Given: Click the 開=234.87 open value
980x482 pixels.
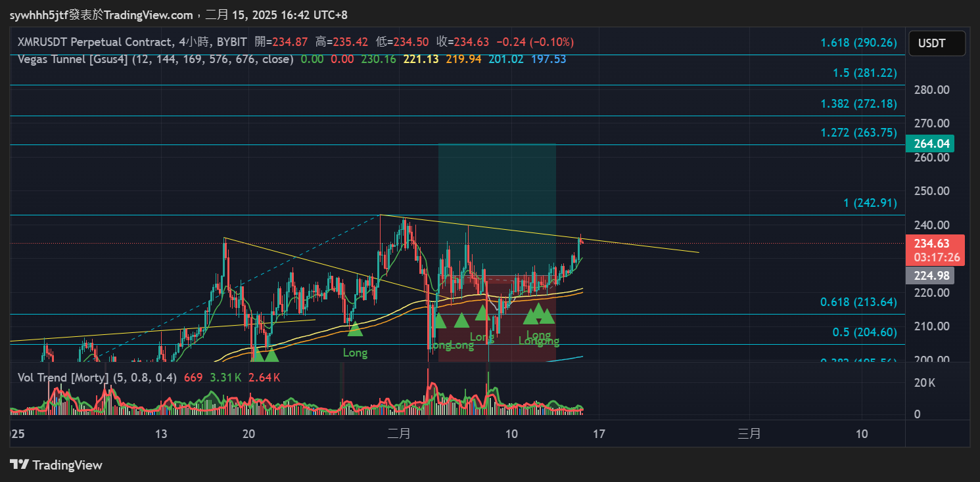Looking at the screenshot, I should click(x=283, y=42).
